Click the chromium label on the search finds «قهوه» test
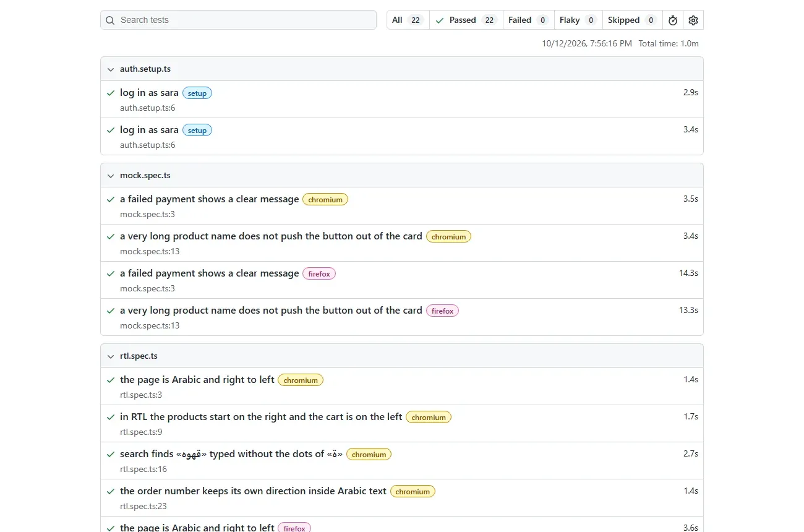 (x=369, y=455)
